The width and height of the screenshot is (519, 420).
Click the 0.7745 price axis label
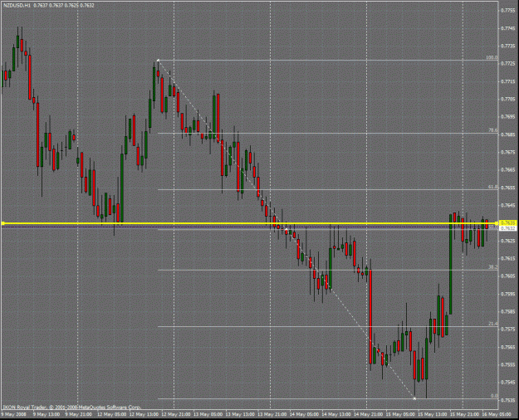507,28
